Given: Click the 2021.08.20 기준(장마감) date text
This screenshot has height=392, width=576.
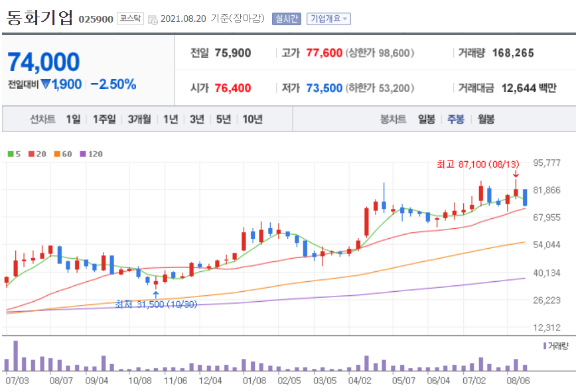Looking at the screenshot, I should click(x=212, y=19).
